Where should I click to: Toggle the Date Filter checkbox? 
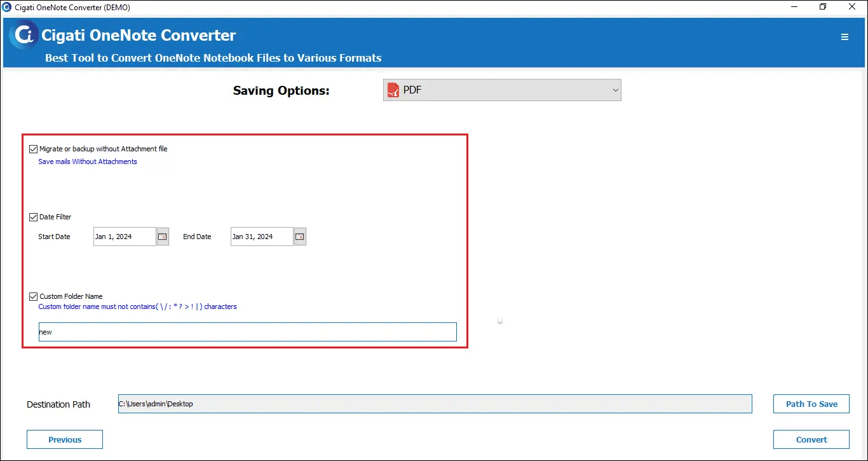34,217
